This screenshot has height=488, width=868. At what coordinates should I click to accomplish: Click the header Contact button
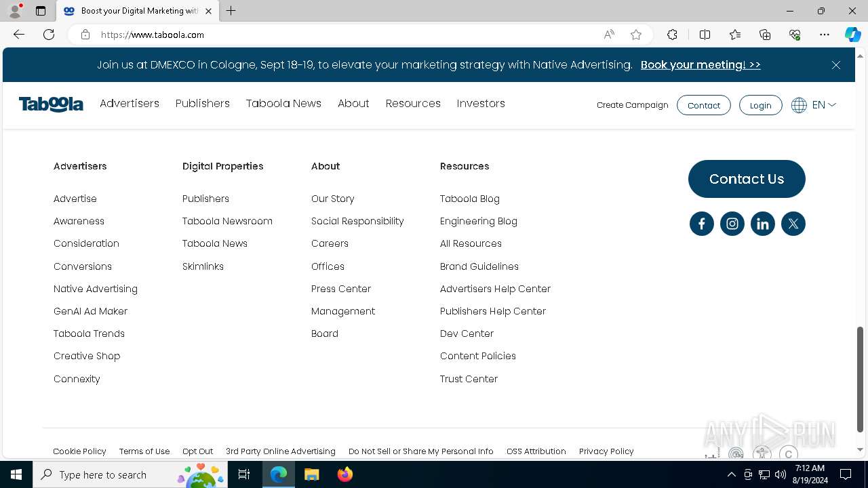(704, 105)
